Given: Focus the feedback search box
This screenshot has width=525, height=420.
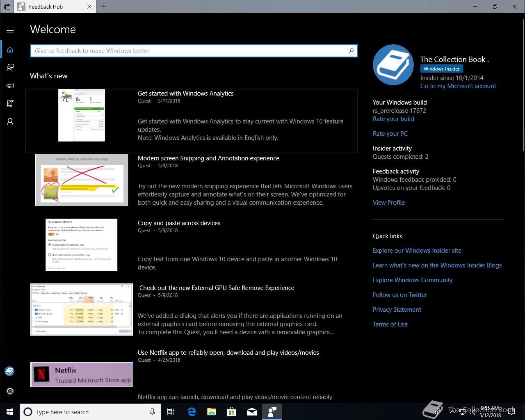Looking at the screenshot, I should click(194, 51).
